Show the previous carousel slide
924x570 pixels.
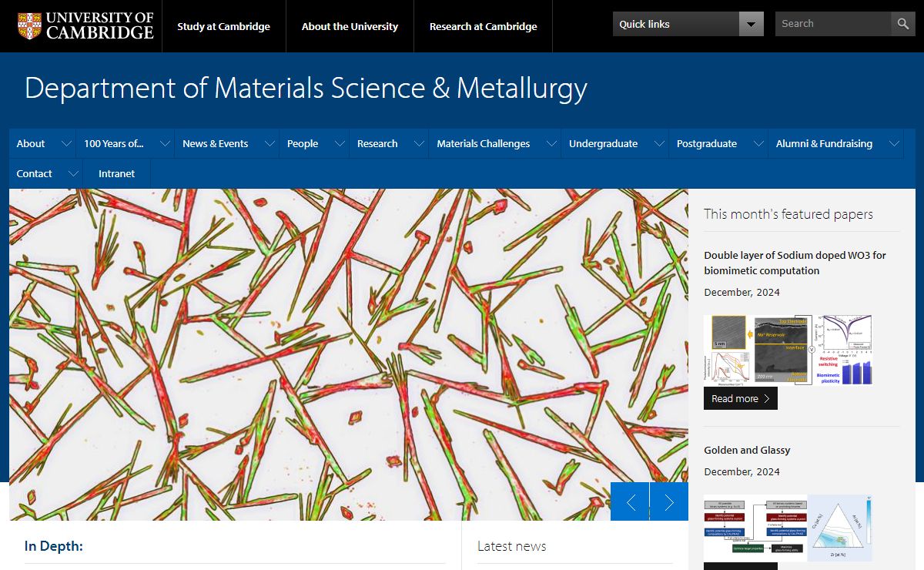point(630,502)
